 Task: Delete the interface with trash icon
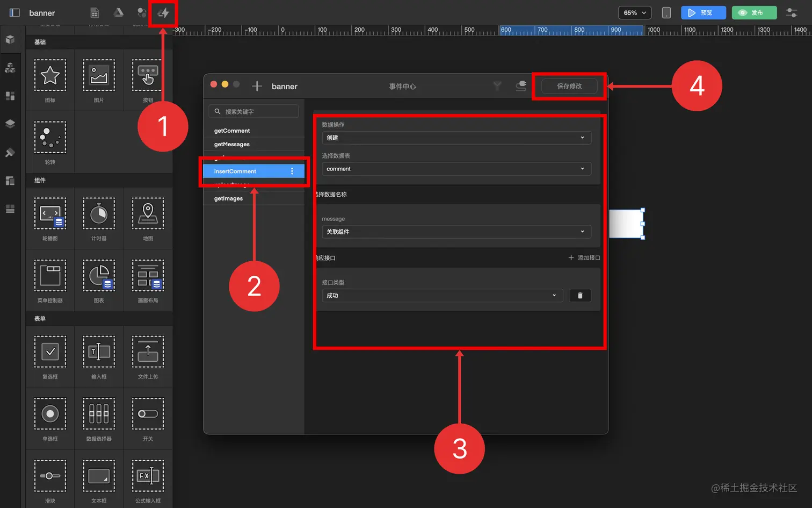[x=580, y=296]
